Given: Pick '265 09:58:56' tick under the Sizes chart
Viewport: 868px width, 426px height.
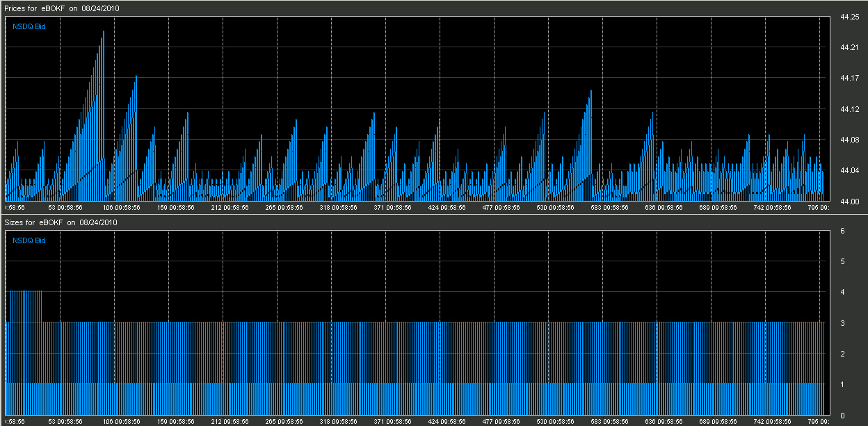Looking at the screenshot, I should point(284,421).
